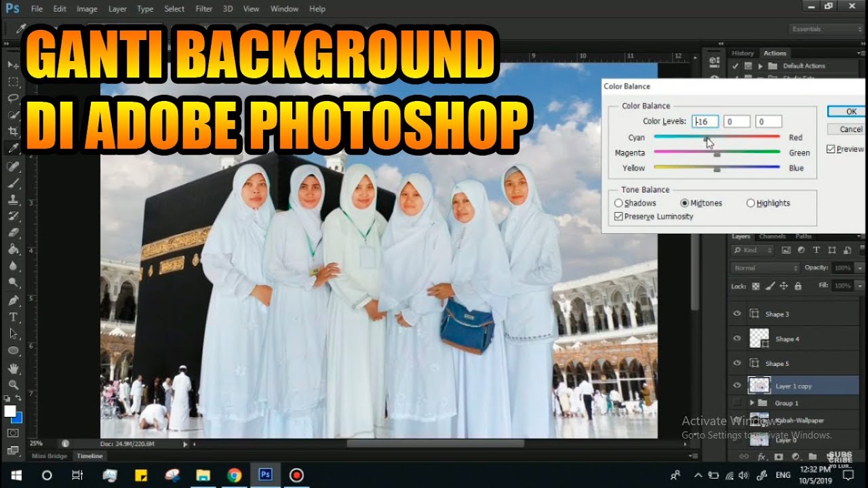Open the File menu

[37, 9]
